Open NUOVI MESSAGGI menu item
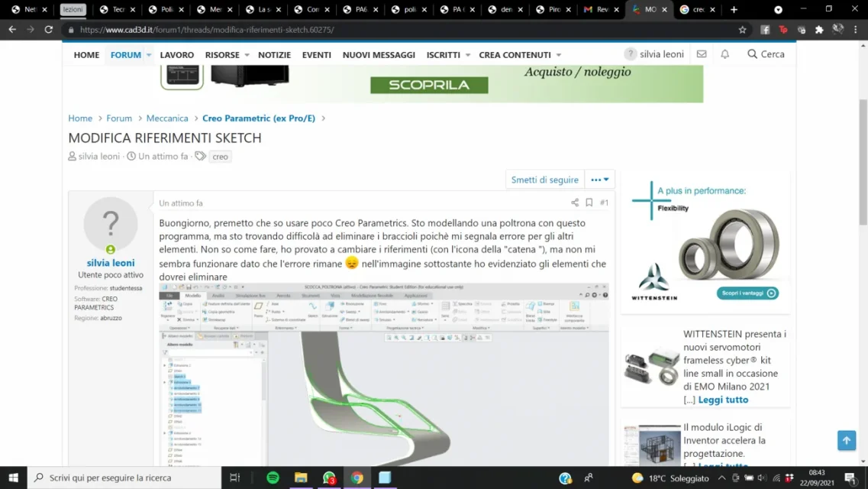The width and height of the screenshot is (868, 489). [379, 55]
